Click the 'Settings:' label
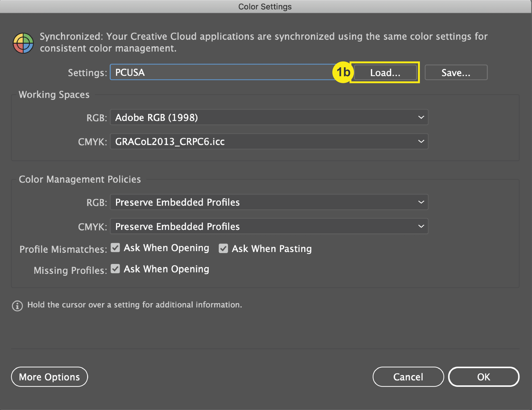532x410 pixels. [x=87, y=73]
